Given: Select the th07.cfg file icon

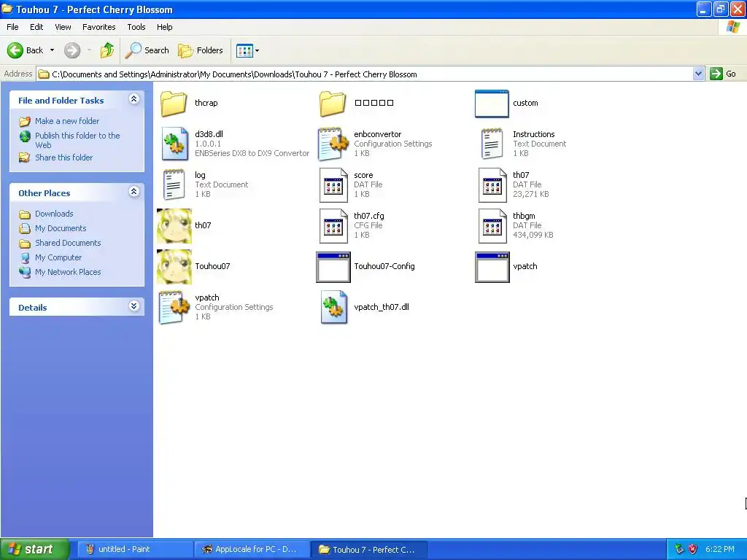Looking at the screenshot, I should point(333,226).
